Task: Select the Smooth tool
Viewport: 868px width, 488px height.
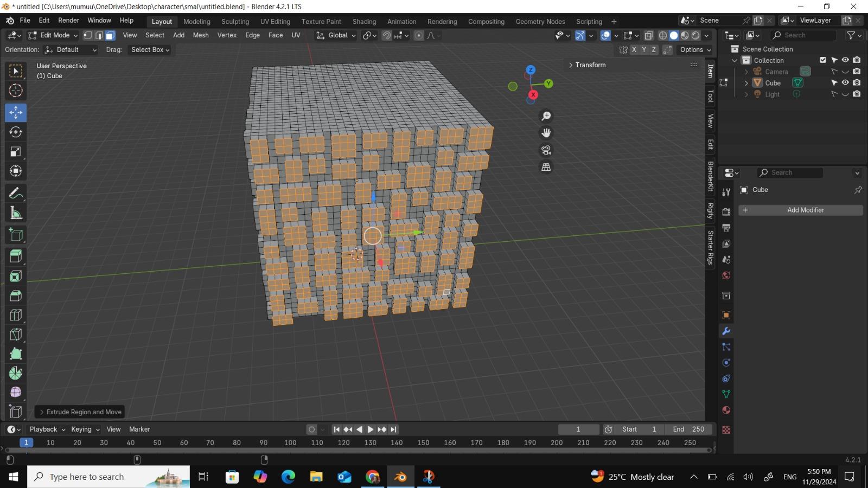Action: [x=16, y=392]
